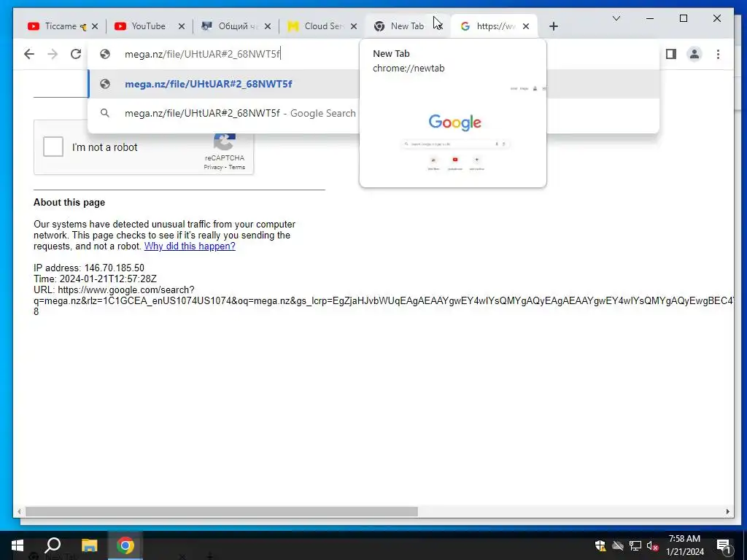747x560 pixels.
Task: Open File Explorer from taskbar
Action: click(89, 545)
